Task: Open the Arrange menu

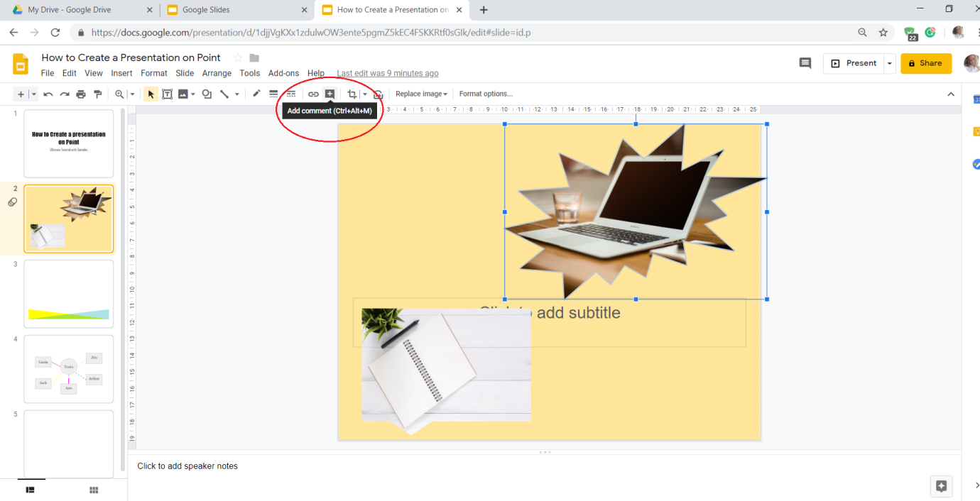Action: point(217,73)
